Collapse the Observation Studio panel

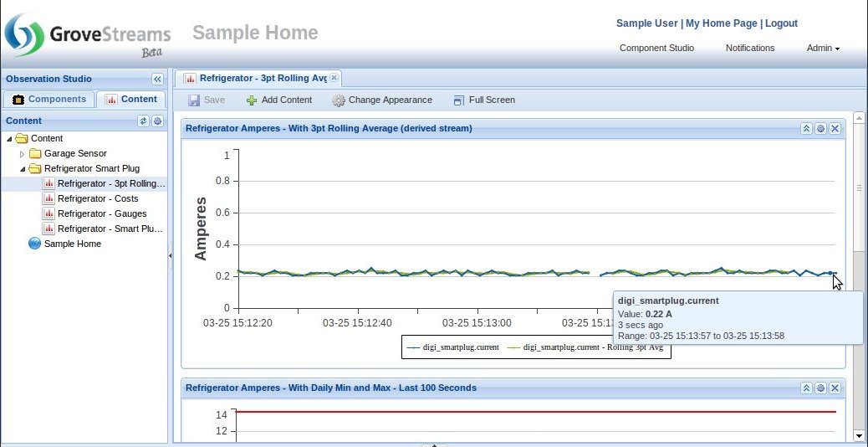pos(157,79)
